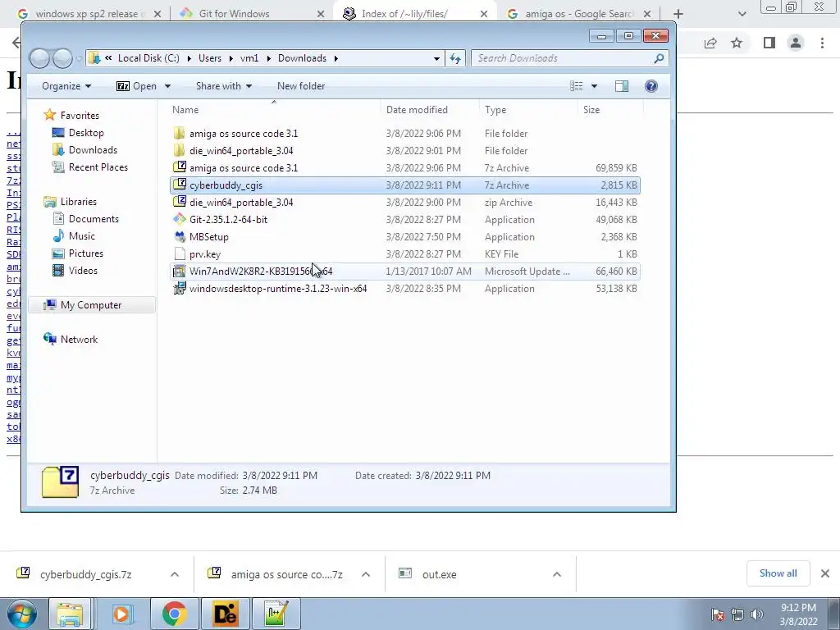The width and height of the screenshot is (840, 630).
Task: Change the view layout icon
Action: point(577,86)
